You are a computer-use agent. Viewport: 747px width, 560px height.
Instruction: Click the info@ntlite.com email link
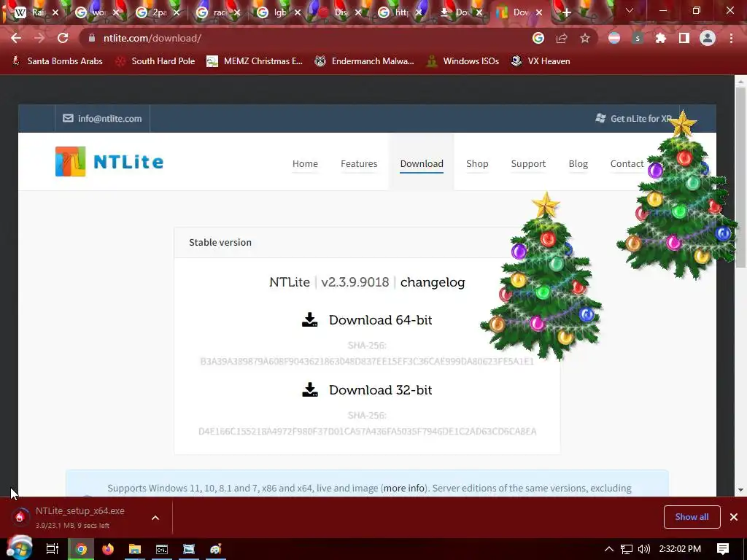pyautogui.click(x=102, y=118)
